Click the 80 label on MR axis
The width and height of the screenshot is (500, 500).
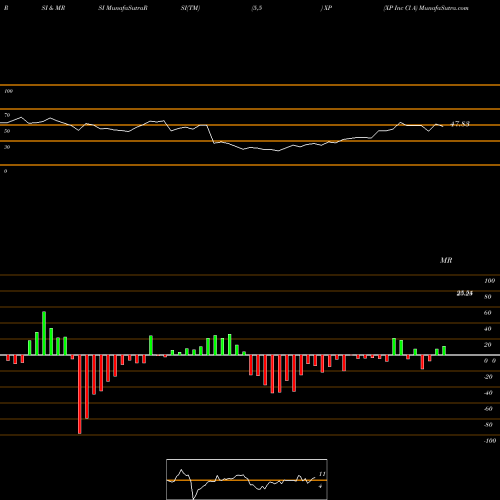(x=488, y=297)
